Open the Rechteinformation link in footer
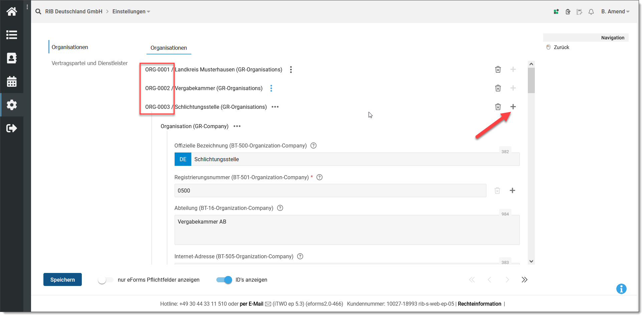The width and height of the screenshot is (644, 317). click(479, 304)
